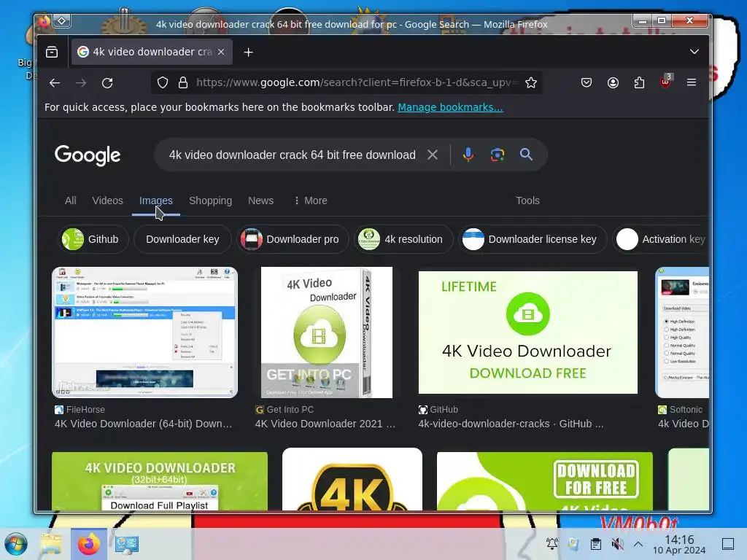Image resolution: width=747 pixels, height=560 pixels.
Task: Open the Get Into PC box image
Action: pos(327,332)
